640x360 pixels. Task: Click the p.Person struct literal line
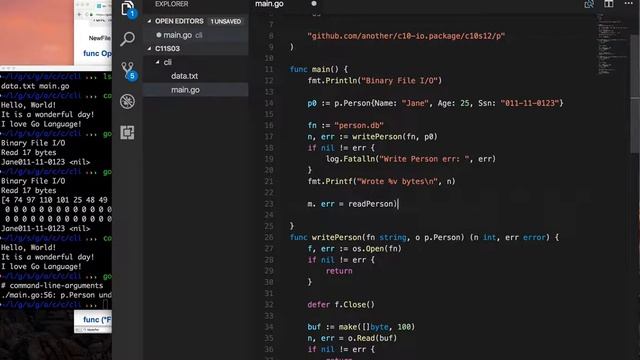[435, 103]
